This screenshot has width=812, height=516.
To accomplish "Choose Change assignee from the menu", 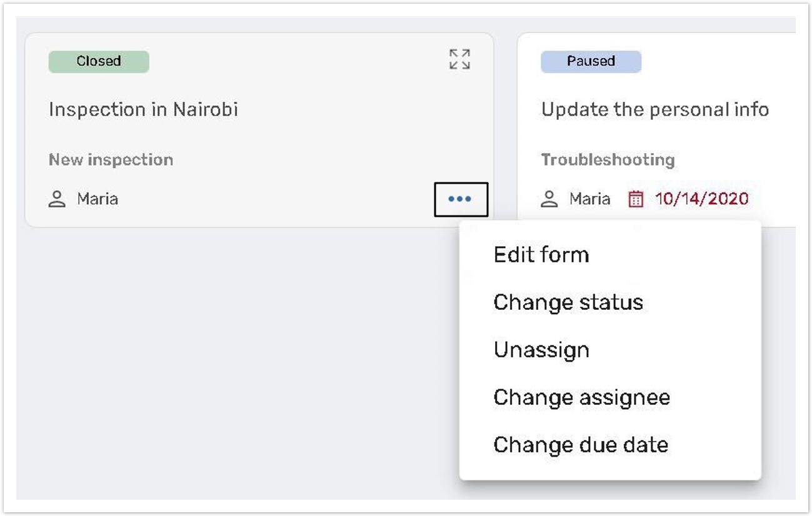I will point(581,397).
